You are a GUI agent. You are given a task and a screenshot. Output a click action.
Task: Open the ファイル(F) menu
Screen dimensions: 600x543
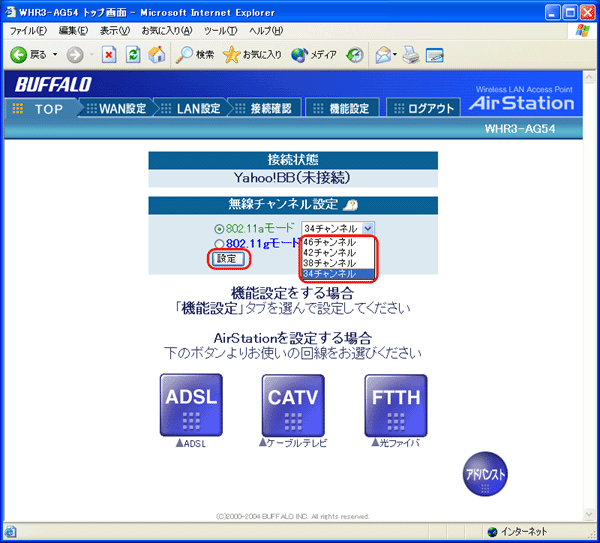click(x=28, y=31)
